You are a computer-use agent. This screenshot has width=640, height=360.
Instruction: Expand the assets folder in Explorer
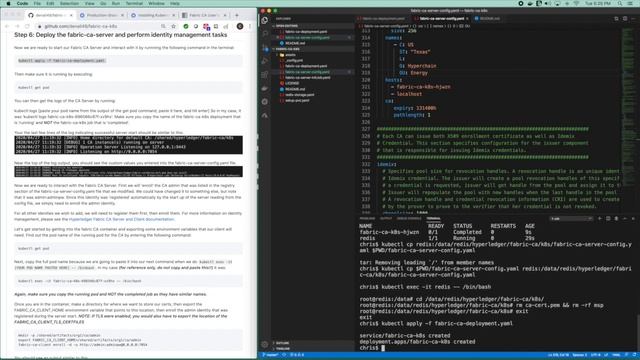pos(290,55)
